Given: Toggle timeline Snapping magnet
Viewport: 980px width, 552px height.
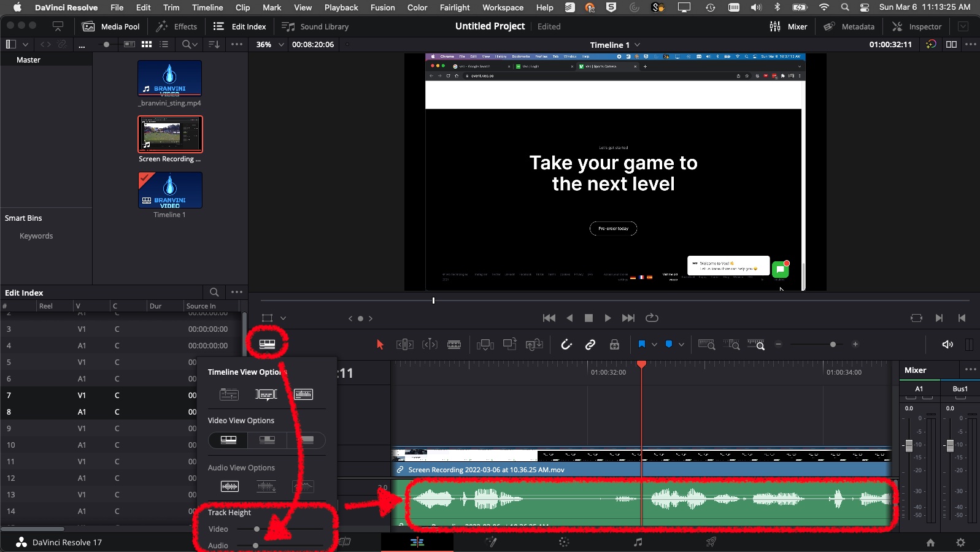Looking at the screenshot, I should pos(566,345).
